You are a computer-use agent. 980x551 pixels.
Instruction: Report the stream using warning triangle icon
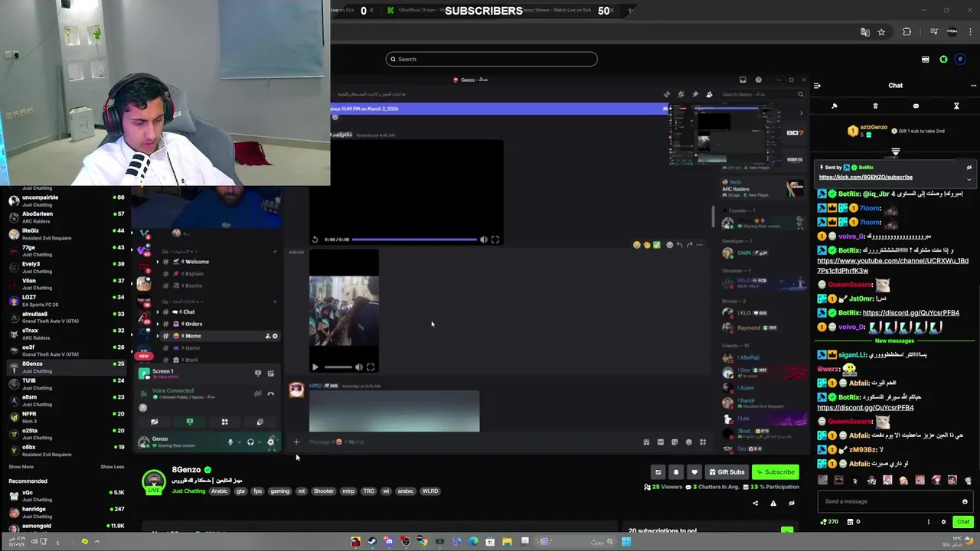773,503
